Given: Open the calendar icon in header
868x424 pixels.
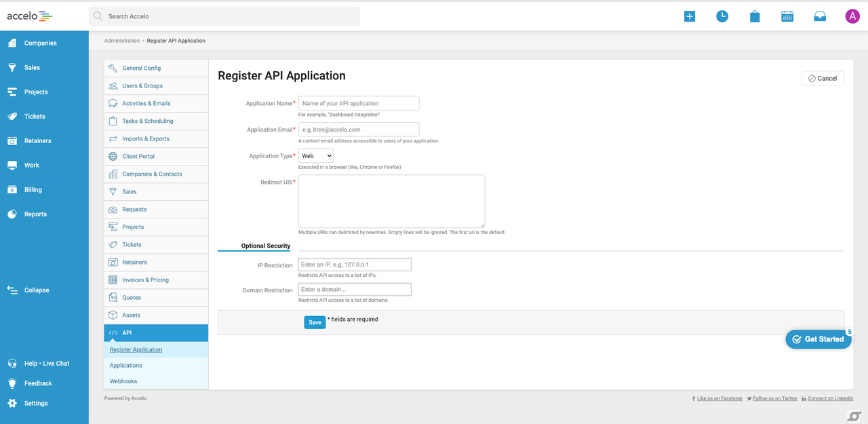Looking at the screenshot, I should click(787, 16).
